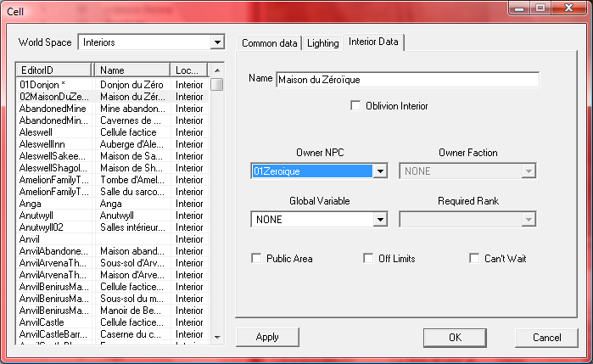Open the Lighting tab
Image resolution: width=593 pixels, height=364 pixels.
(x=322, y=42)
